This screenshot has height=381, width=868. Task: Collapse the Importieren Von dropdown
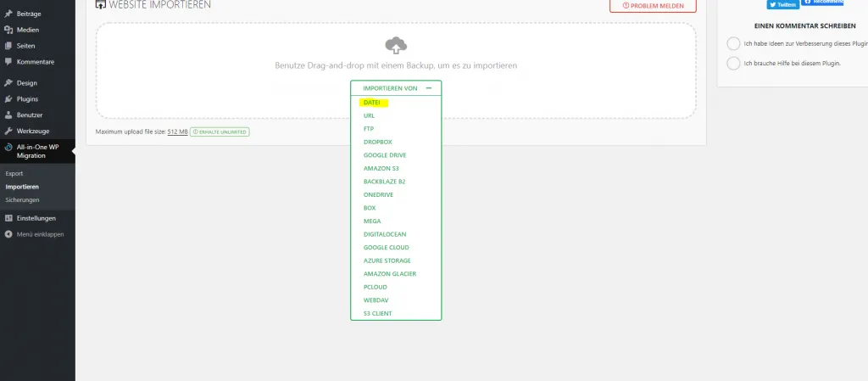[x=429, y=88]
